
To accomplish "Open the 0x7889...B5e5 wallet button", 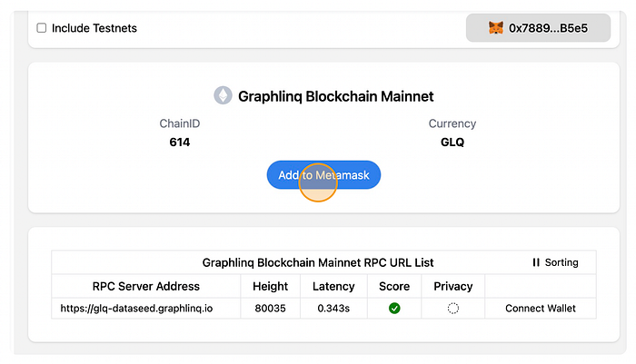I will (538, 28).
